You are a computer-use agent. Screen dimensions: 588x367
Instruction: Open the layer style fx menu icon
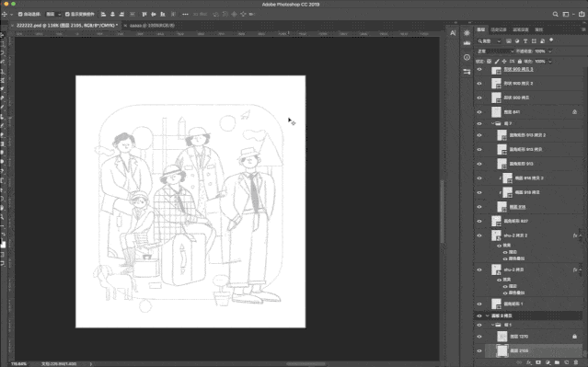click(529, 362)
